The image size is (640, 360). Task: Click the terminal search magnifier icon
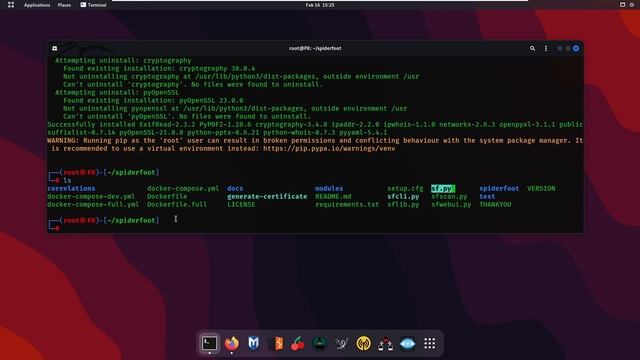[532, 48]
